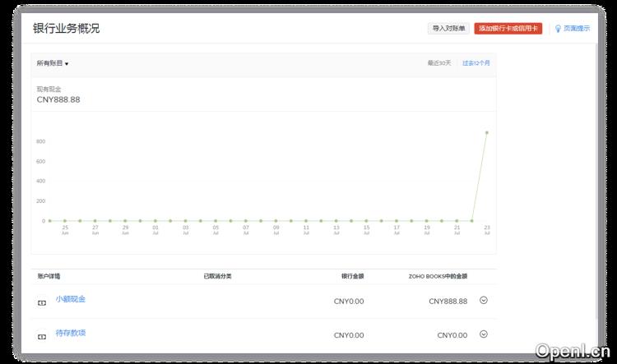Expand the 待存款项 row options chevron
This screenshot has width=617, height=364.
pyautogui.click(x=483, y=334)
